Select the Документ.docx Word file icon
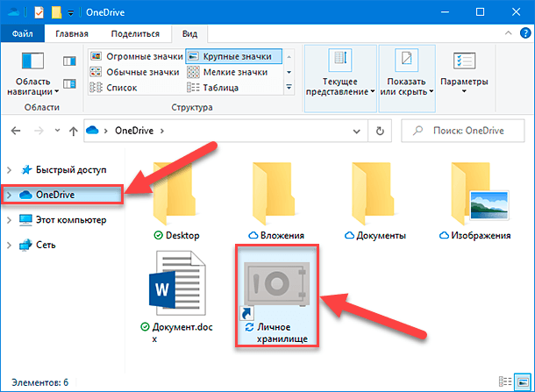Image resolution: width=535 pixels, height=392 pixels. (x=178, y=283)
